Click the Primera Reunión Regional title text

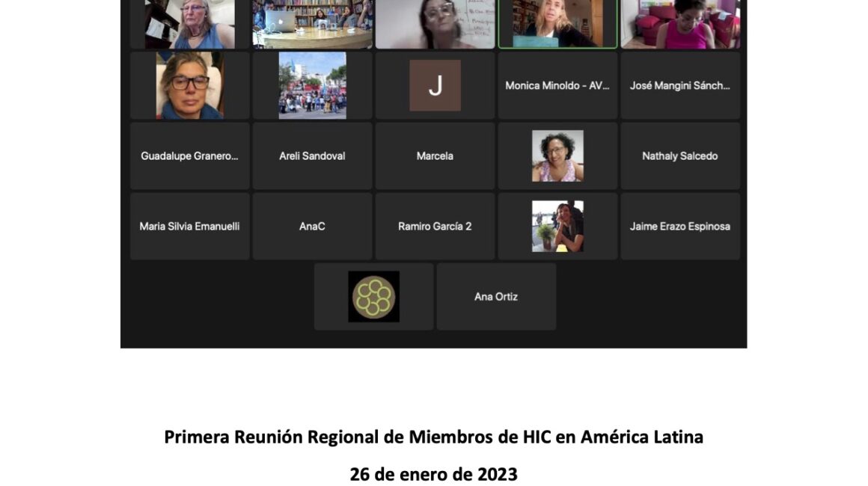click(x=433, y=437)
